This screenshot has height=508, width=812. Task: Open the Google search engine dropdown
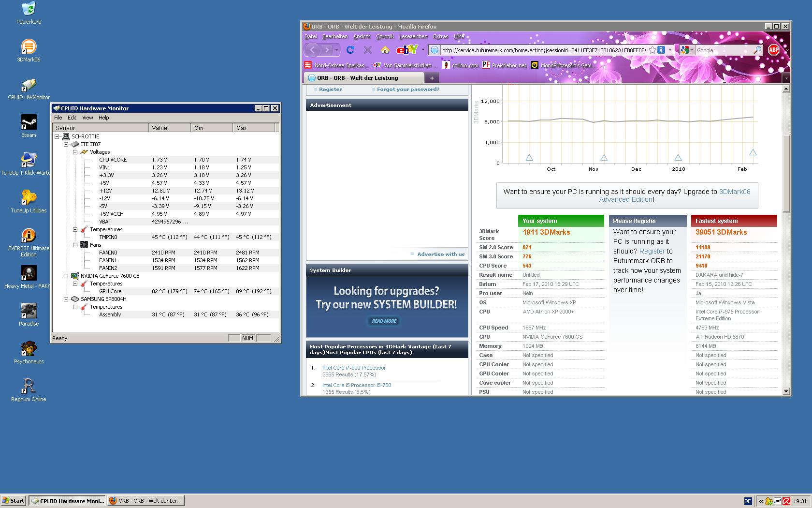click(x=687, y=50)
